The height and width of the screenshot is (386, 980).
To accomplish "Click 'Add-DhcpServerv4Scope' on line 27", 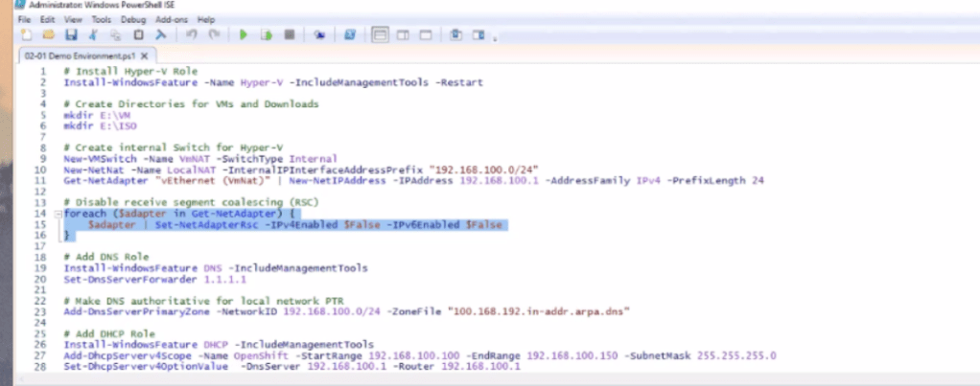I will pos(128,356).
